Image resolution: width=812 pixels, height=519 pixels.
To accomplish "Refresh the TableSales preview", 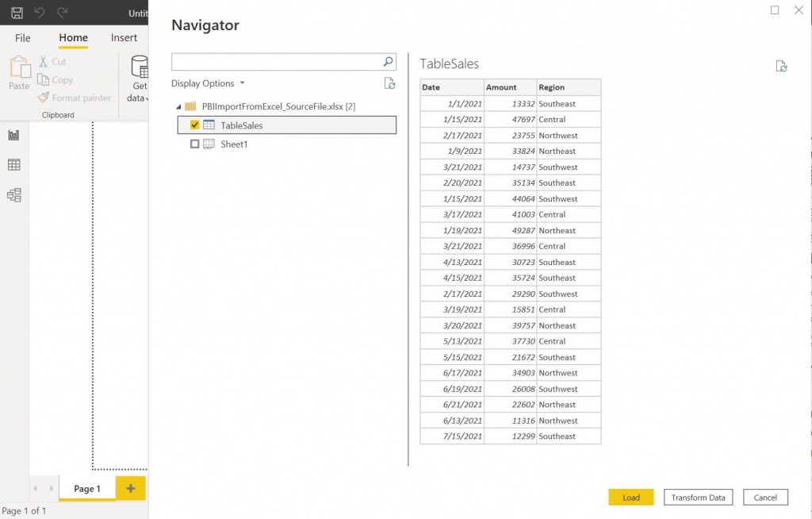I will [782, 67].
